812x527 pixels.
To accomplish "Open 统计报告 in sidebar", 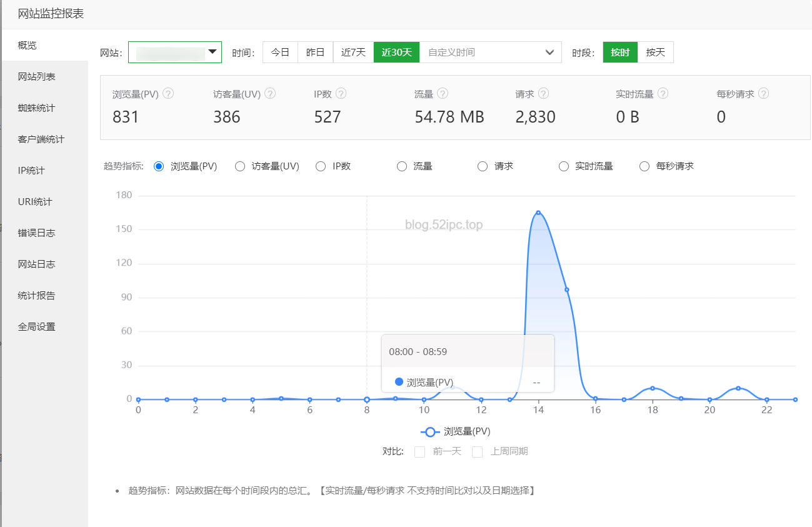I will click(x=44, y=296).
